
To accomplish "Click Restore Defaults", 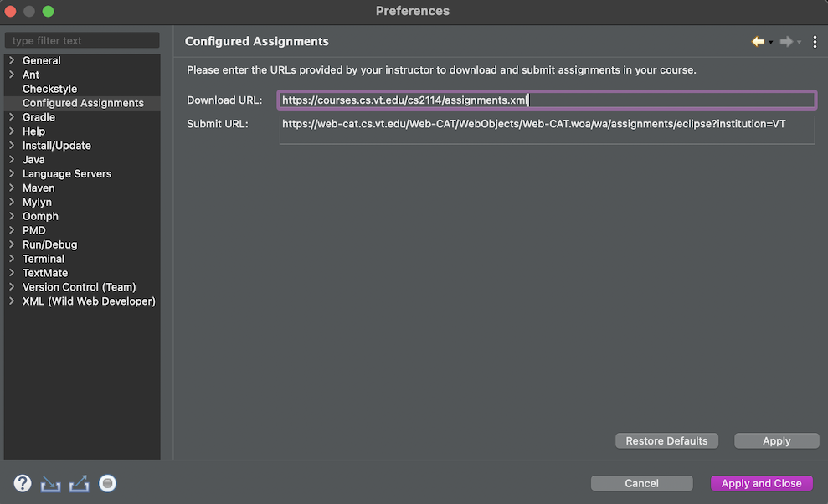I will pyautogui.click(x=666, y=440).
